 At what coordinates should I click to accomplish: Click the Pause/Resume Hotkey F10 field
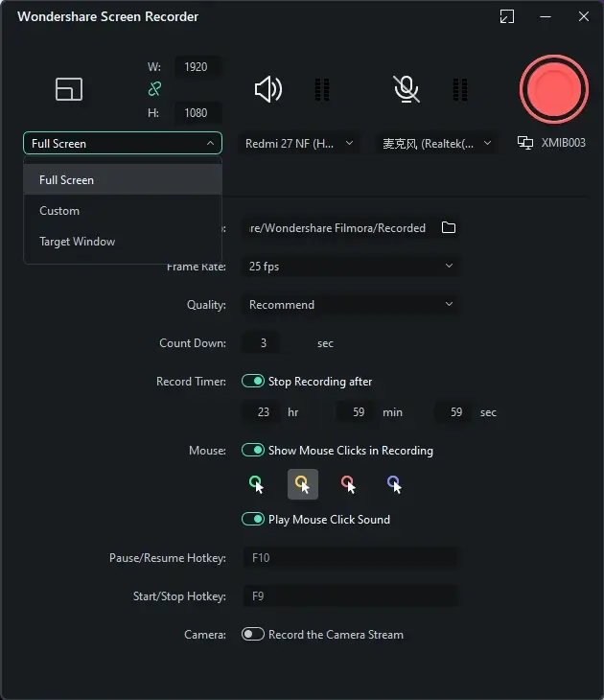[351, 557]
